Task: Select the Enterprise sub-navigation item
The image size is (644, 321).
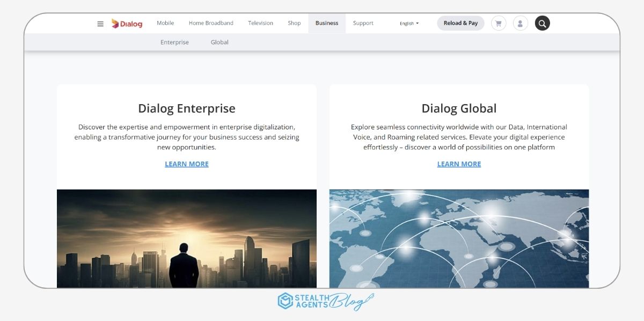Action: pyautogui.click(x=174, y=42)
